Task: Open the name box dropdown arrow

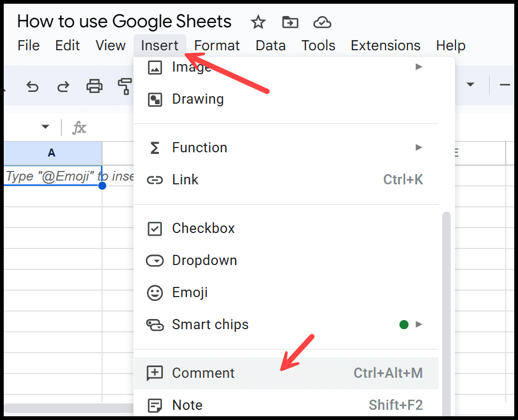Action: [45, 127]
